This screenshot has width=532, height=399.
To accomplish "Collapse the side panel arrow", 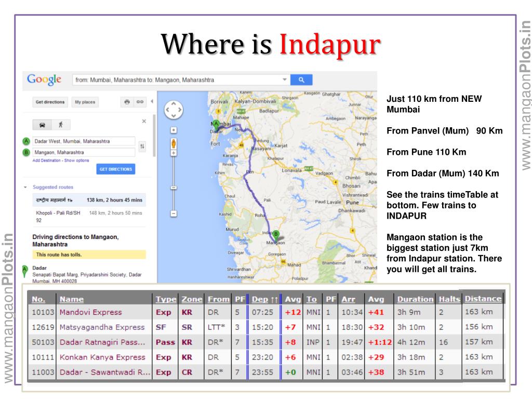I will tap(152, 101).
